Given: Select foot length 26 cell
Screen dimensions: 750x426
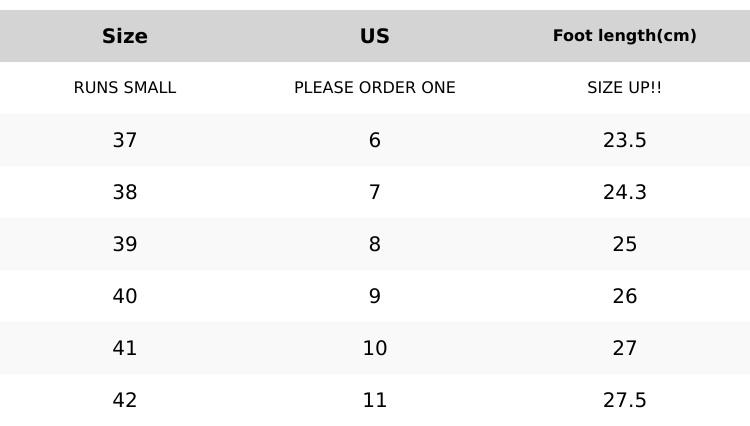Looking at the screenshot, I should (x=624, y=296).
